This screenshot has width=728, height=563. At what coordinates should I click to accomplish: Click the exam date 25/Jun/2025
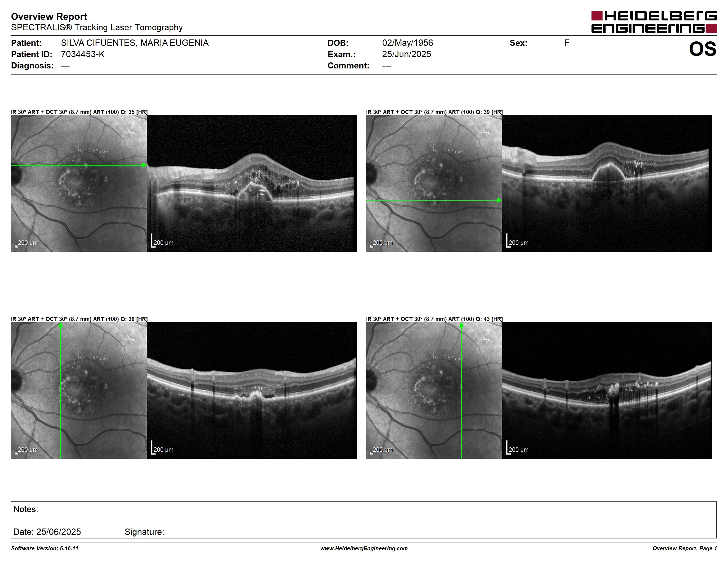[406, 54]
